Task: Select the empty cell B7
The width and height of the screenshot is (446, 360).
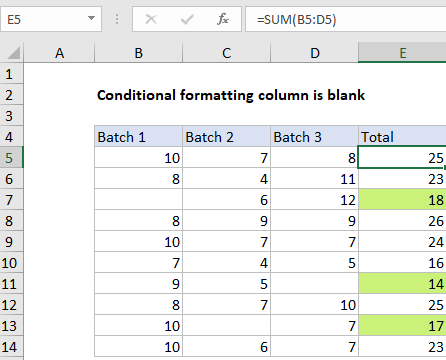Action: (x=139, y=200)
